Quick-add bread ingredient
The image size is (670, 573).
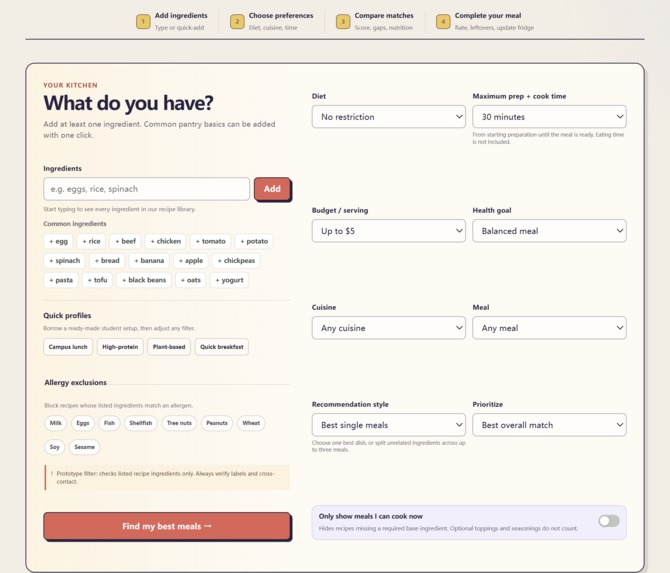tap(107, 260)
